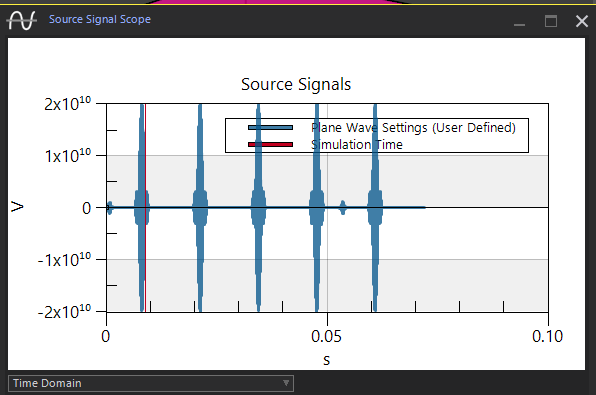Click the Simulation Time legend label
596x395 pixels.
coord(357,144)
